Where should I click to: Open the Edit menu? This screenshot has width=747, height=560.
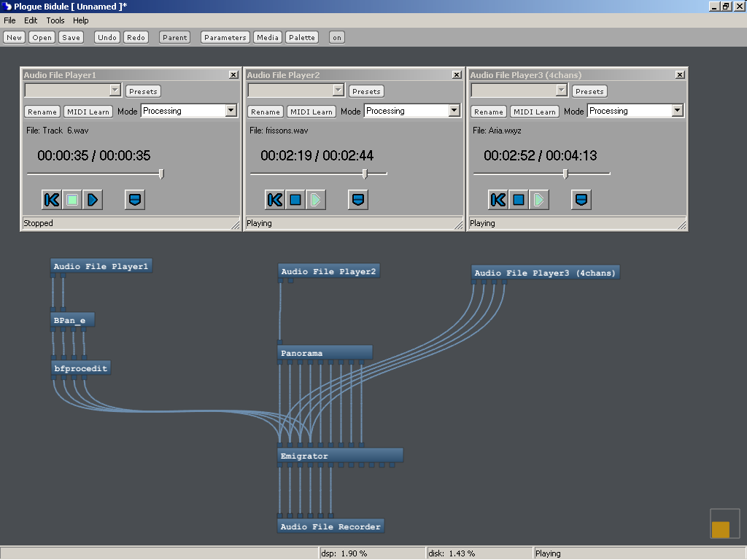31,20
